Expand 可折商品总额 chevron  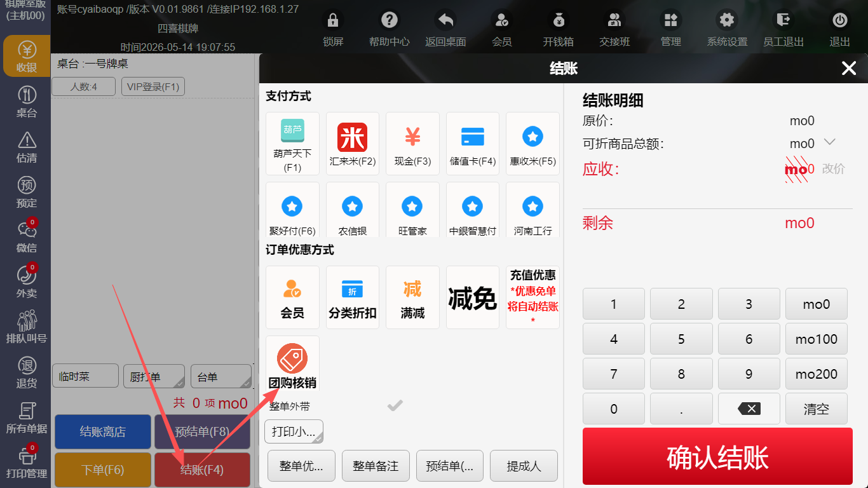[829, 142]
